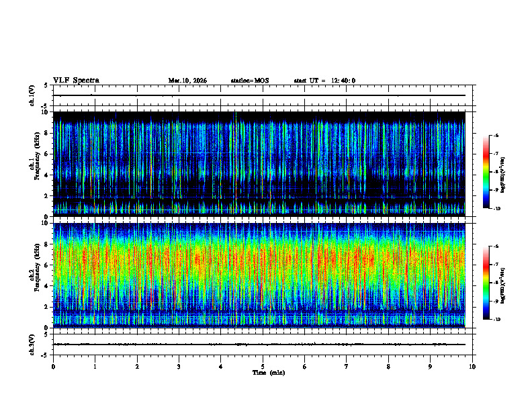The width and height of the screenshot is (532, 411).
Task: Click the ch.1 spectrogram color scale bar
Action: (486, 172)
